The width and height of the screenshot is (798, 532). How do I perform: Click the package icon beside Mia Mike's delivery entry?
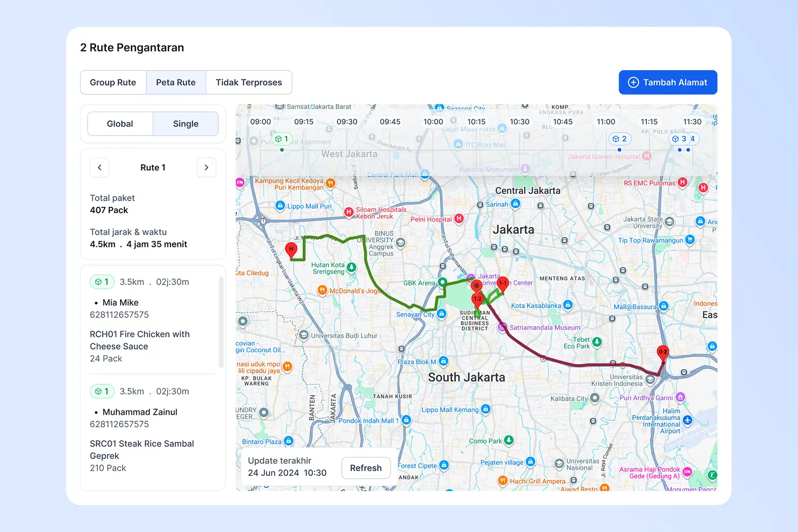pos(102,282)
